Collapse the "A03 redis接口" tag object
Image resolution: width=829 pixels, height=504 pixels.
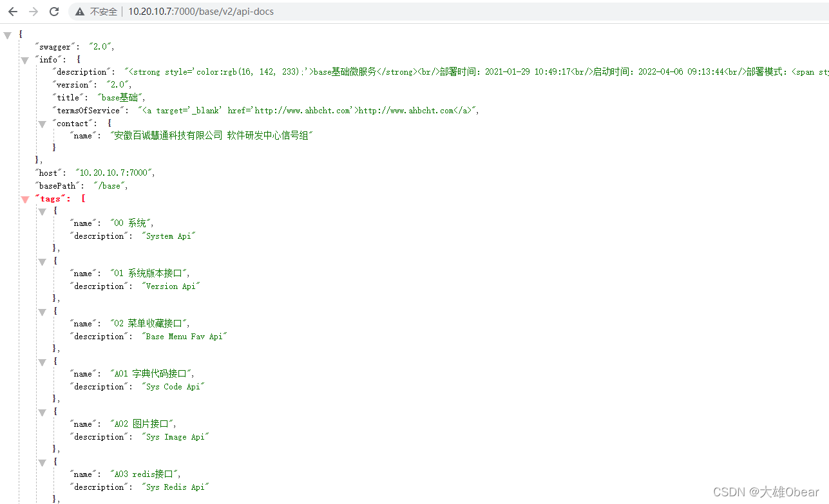(43, 463)
